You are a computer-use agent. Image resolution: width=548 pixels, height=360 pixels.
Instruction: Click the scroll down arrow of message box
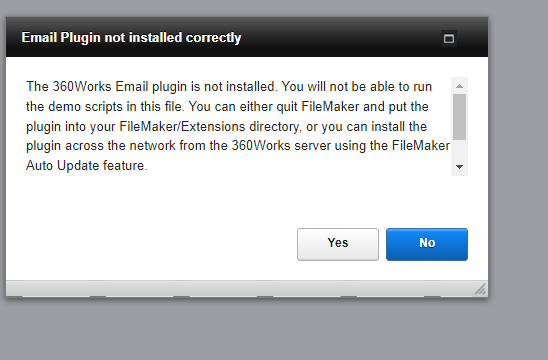tap(460, 167)
